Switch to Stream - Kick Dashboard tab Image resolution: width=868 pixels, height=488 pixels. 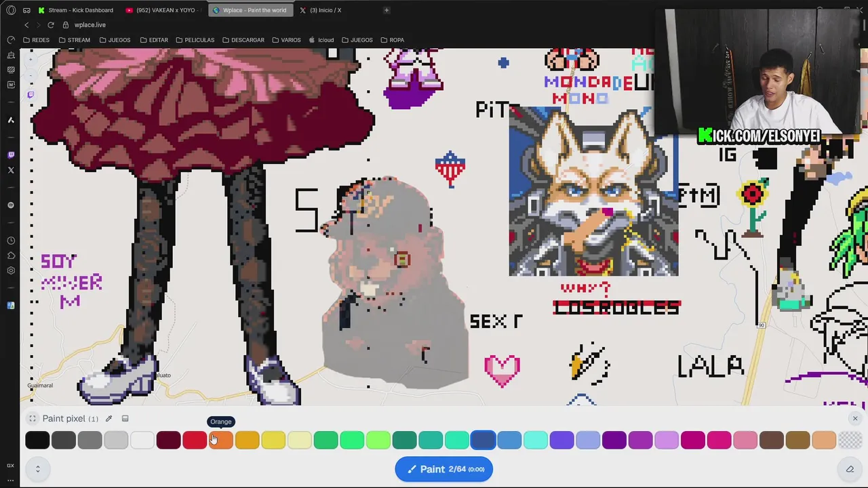[x=76, y=10]
